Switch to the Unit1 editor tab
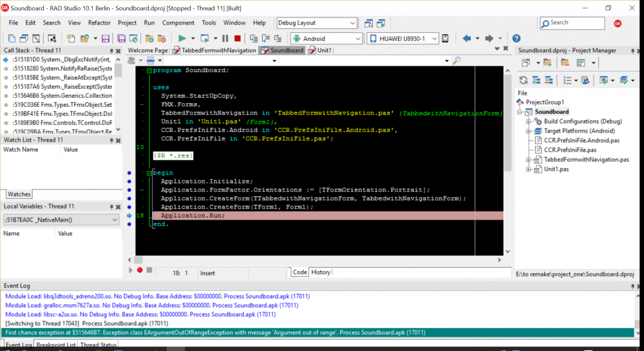Viewport: 644px width, 351px height. (320, 50)
